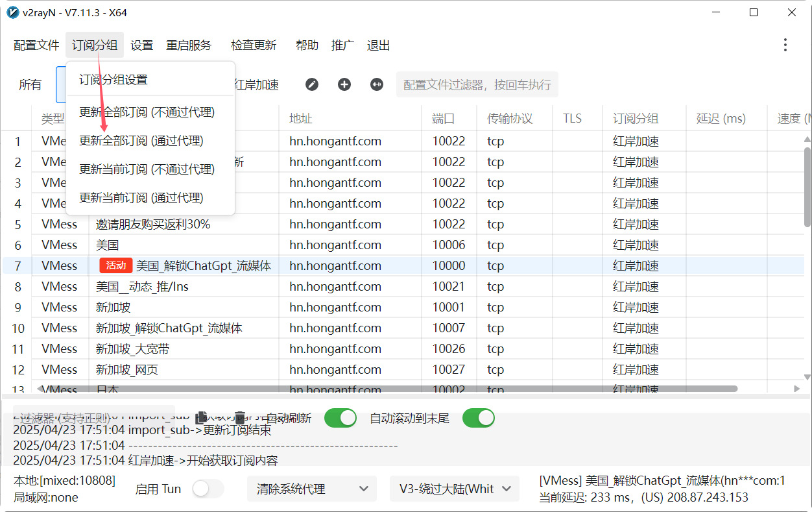Click the speed test dumbbell icon

pos(376,84)
